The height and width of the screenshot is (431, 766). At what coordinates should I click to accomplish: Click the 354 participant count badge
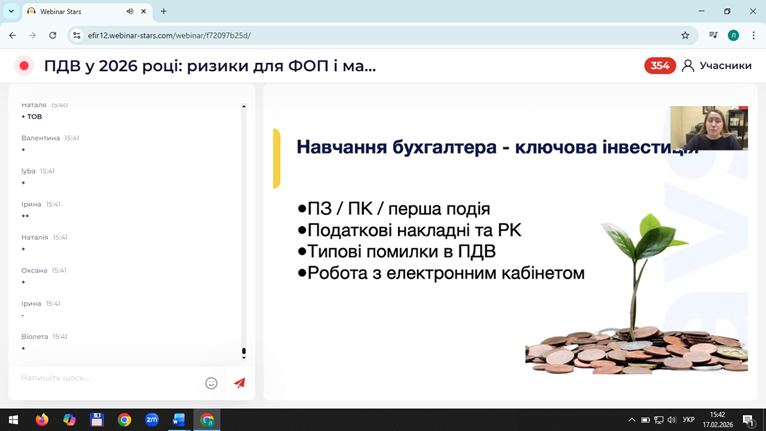click(x=659, y=66)
